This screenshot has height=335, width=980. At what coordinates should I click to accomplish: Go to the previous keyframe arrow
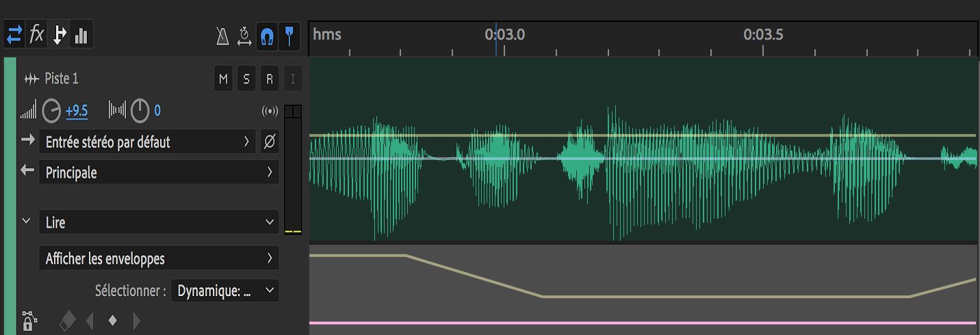[90, 321]
